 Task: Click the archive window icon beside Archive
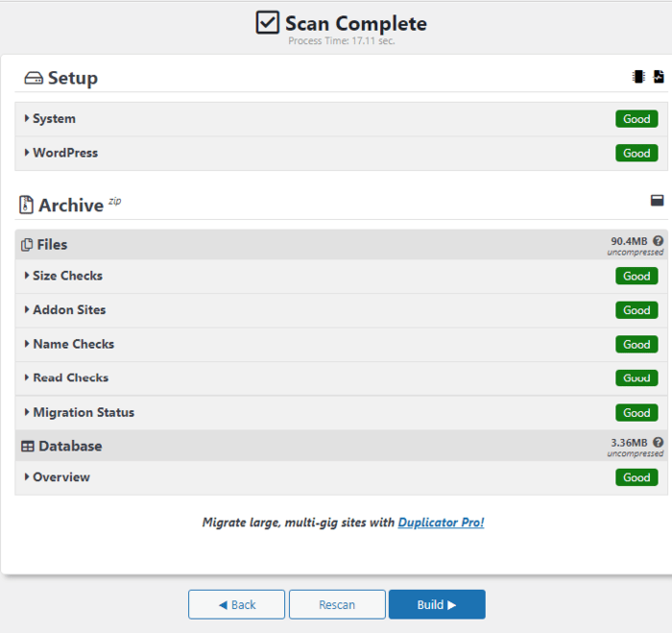pos(657,201)
